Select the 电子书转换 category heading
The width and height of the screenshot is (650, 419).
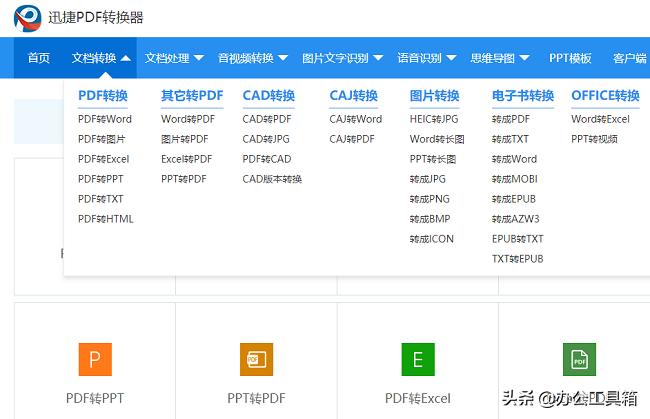pyautogui.click(x=523, y=96)
